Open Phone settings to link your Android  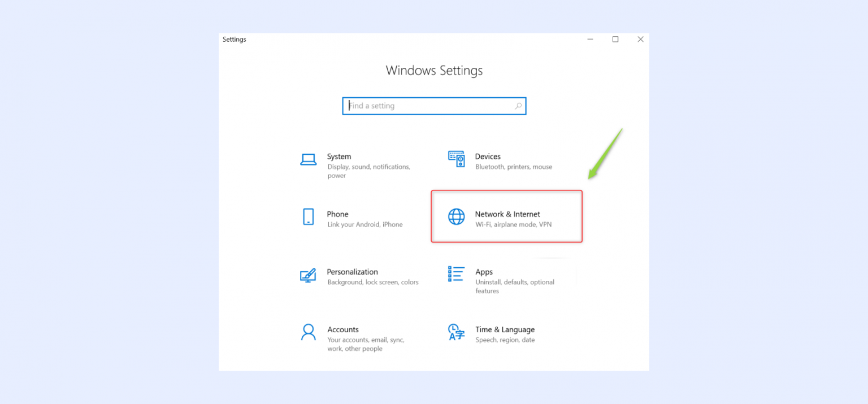coord(356,219)
